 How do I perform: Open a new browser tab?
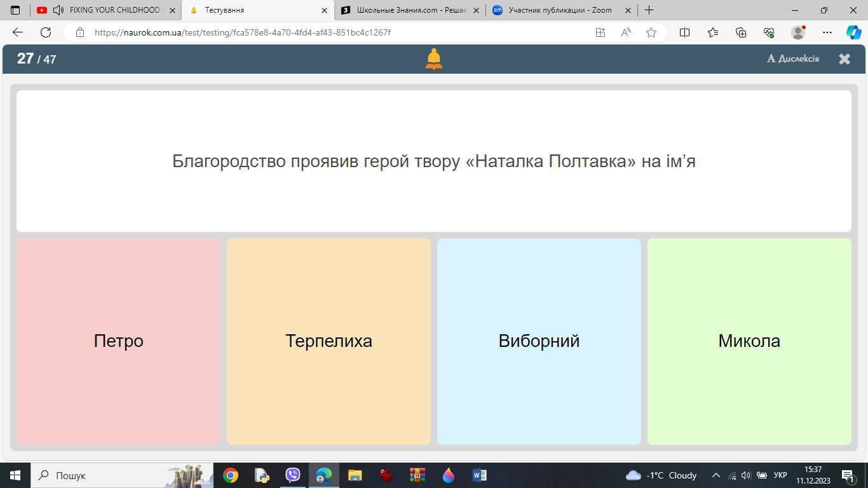click(x=649, y=10)
